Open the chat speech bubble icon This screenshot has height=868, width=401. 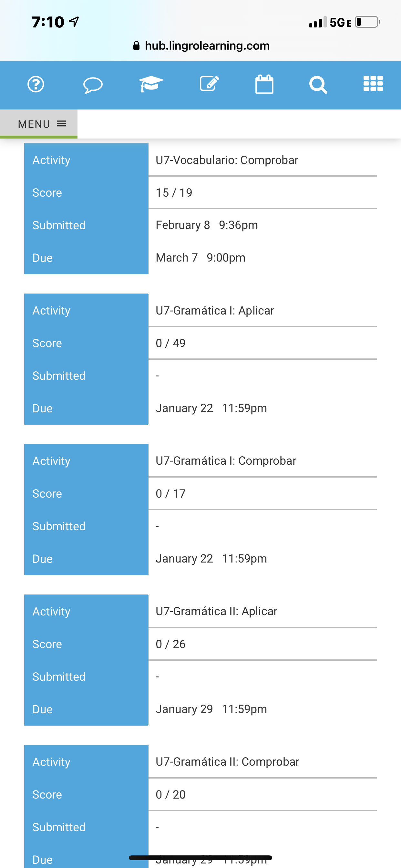click(x=93, y=85)
